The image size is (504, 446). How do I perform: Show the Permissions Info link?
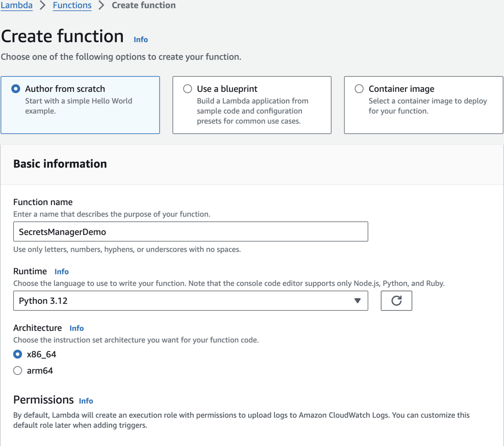click(x=86, y=401)
